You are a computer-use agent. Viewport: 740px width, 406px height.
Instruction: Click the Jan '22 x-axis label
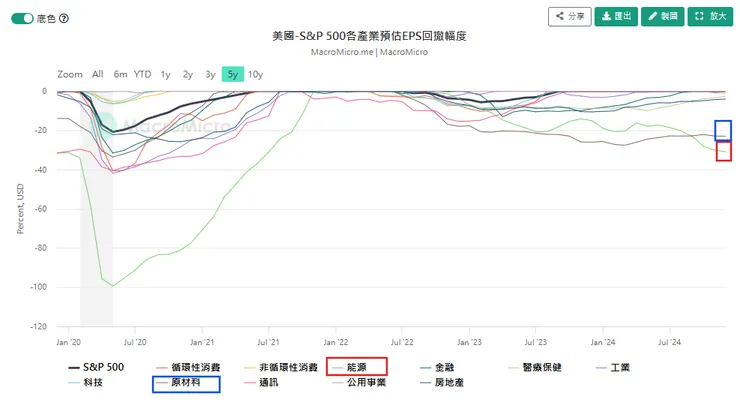pyautogui.click(x=336, y=342)
